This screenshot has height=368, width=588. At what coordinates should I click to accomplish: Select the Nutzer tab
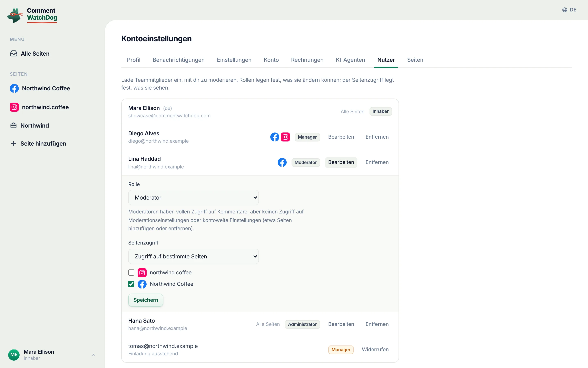[386, 60]
